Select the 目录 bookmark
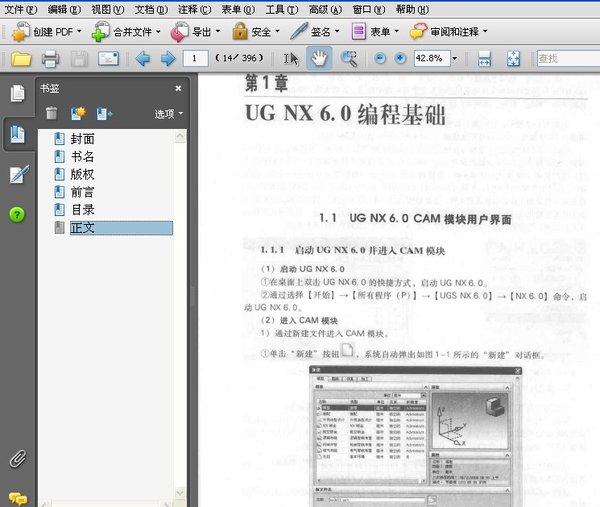Viewport: 600px width, 507px height. pos(82,210)
